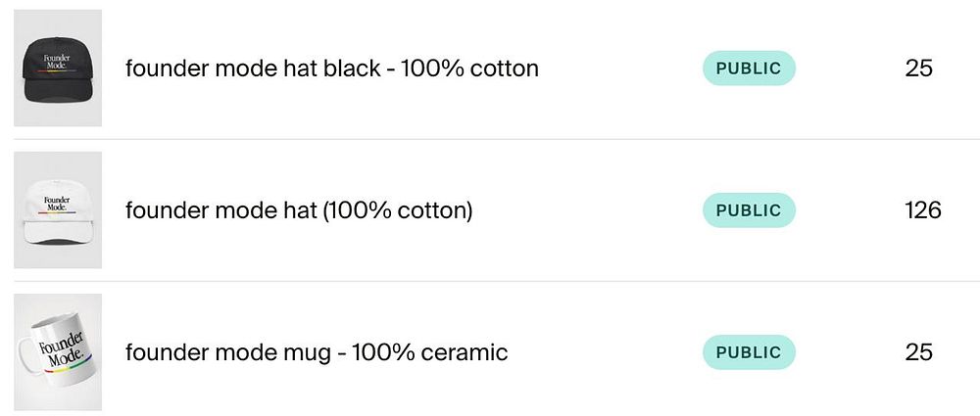Click the rainbow stripe on the black hat

(59, 70)
